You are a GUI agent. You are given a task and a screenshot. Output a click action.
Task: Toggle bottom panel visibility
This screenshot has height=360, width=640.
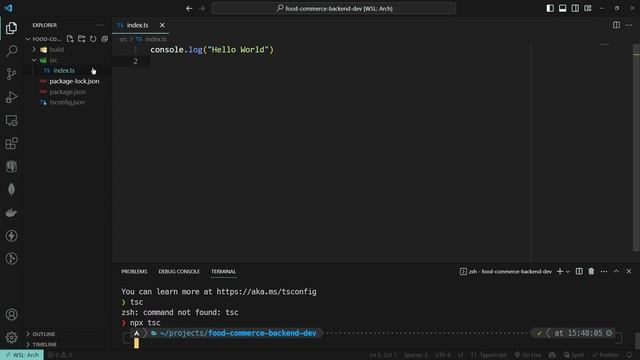tap(562, 8)
